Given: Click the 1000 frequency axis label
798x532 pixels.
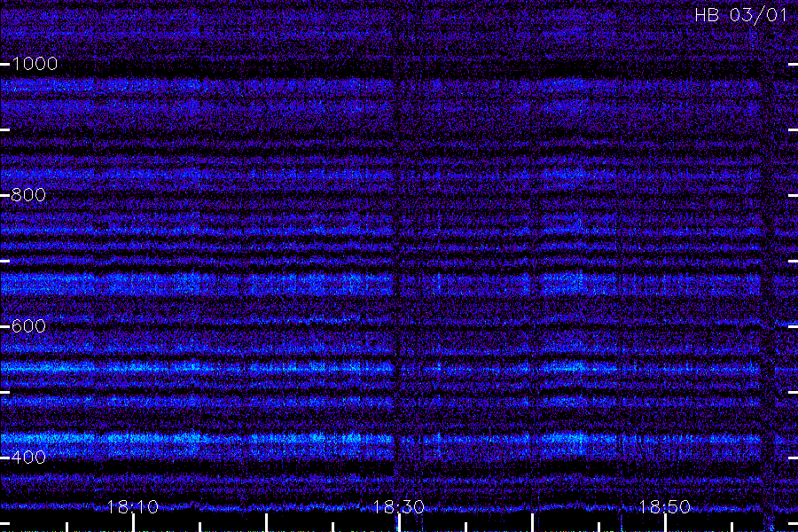Looking at the screenshot, I should tap(34, 64).
